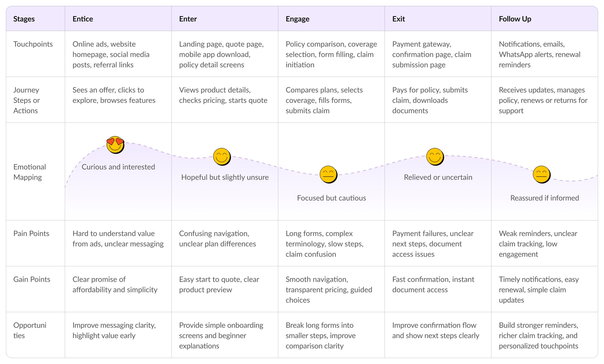Select the neutral emoji above 'Reassured if informed'
The height and width of the screenshot is (364, 604).
(x=542, y=174)
